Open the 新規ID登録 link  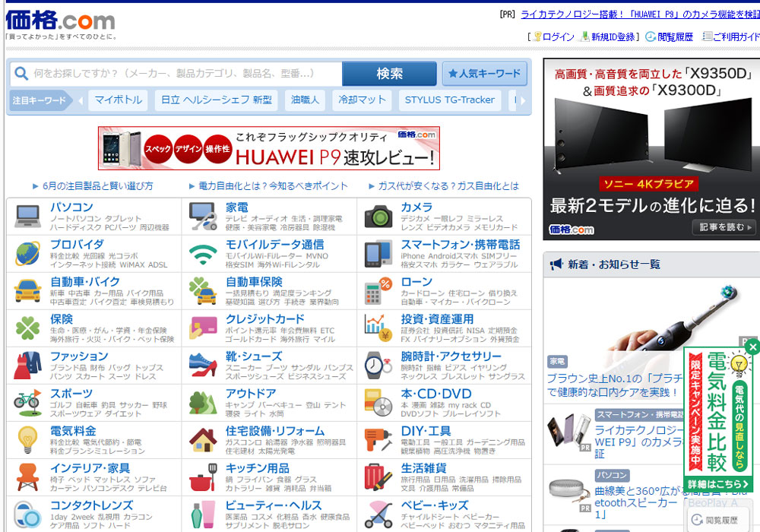[x=613, y=36]
